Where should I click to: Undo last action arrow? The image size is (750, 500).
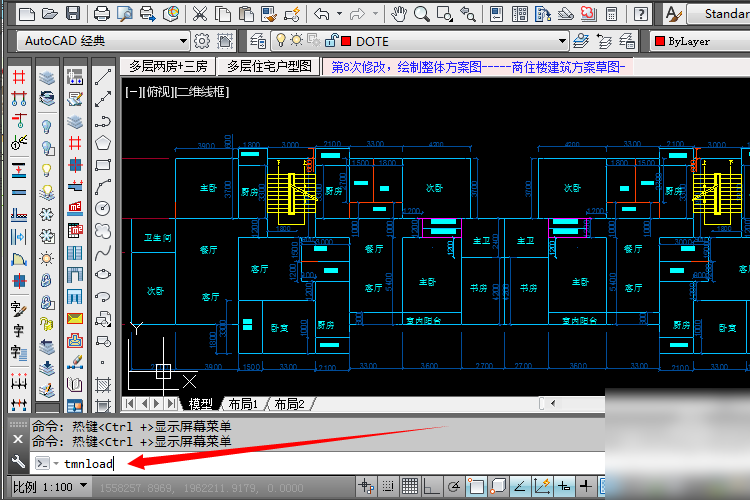[321, 14]
